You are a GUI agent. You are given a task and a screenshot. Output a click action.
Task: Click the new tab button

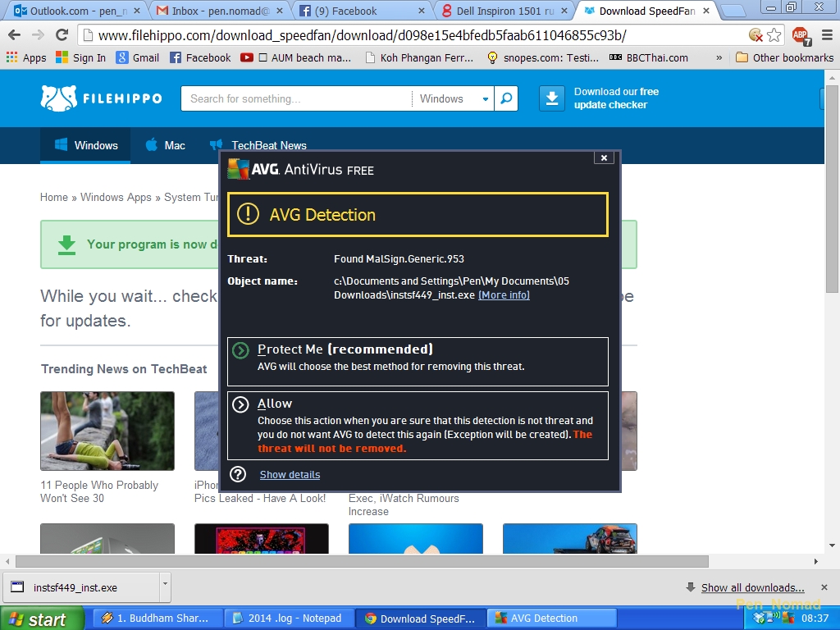click(x=733, y=11)
